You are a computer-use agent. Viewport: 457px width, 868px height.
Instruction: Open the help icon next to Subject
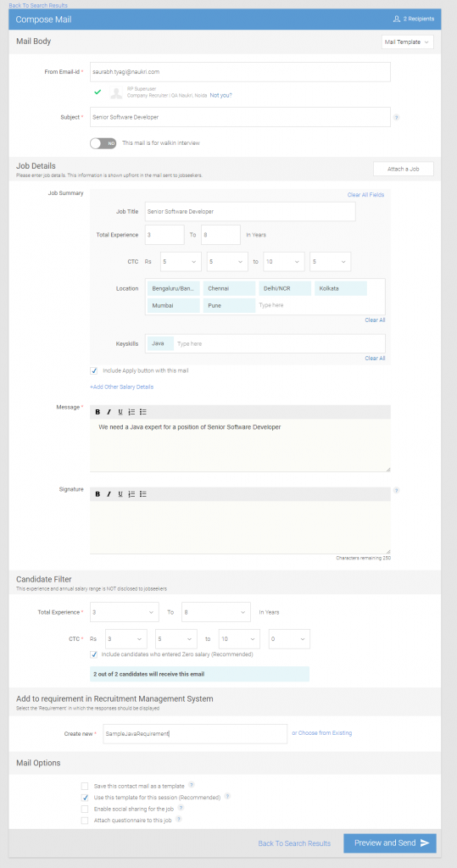396,117
